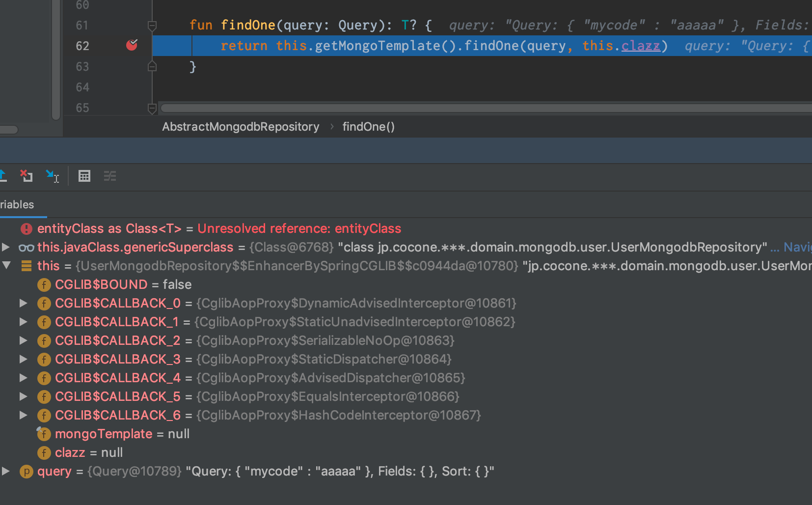Toggle the fold arrow at line 63

point(152,66)
